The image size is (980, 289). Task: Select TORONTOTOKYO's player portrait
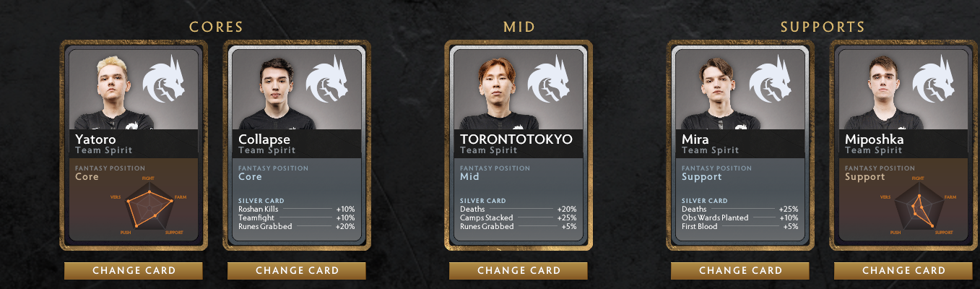click(500, 94)
